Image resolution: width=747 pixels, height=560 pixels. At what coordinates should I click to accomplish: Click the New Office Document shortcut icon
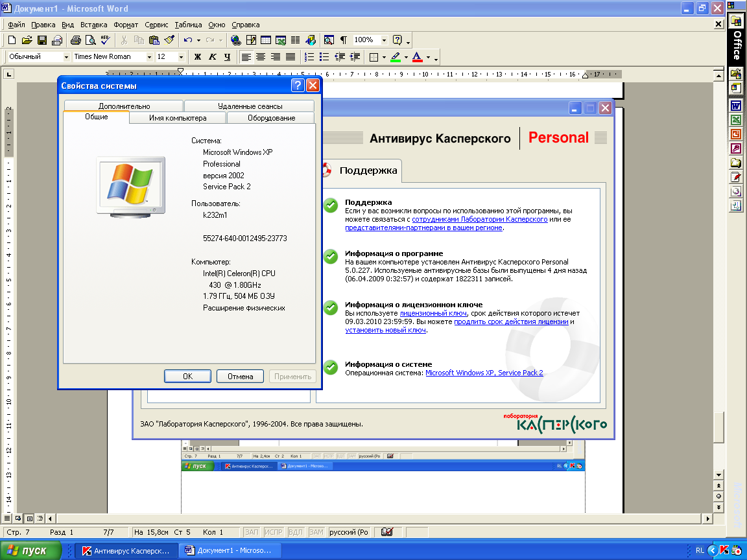(736, 88)
